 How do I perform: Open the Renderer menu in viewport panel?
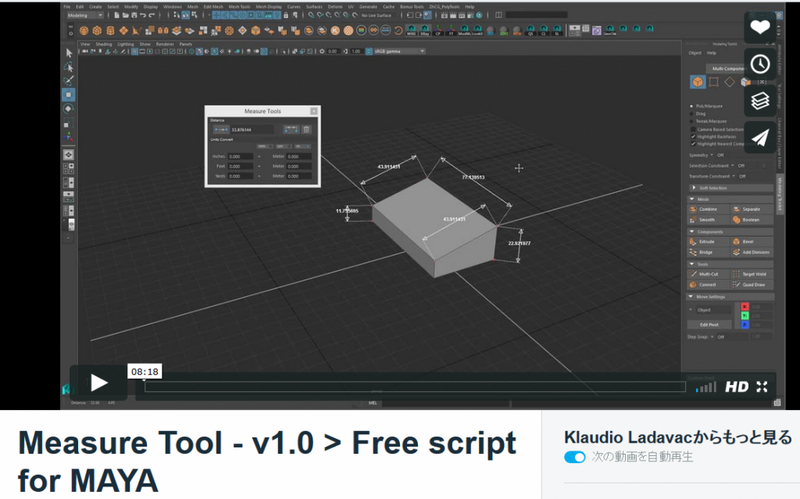[165, 44]
